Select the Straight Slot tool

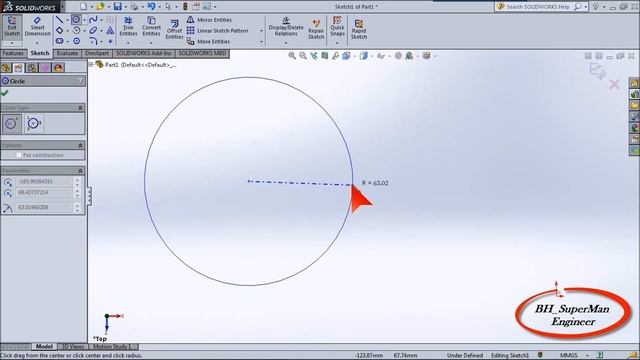[60, 41]
